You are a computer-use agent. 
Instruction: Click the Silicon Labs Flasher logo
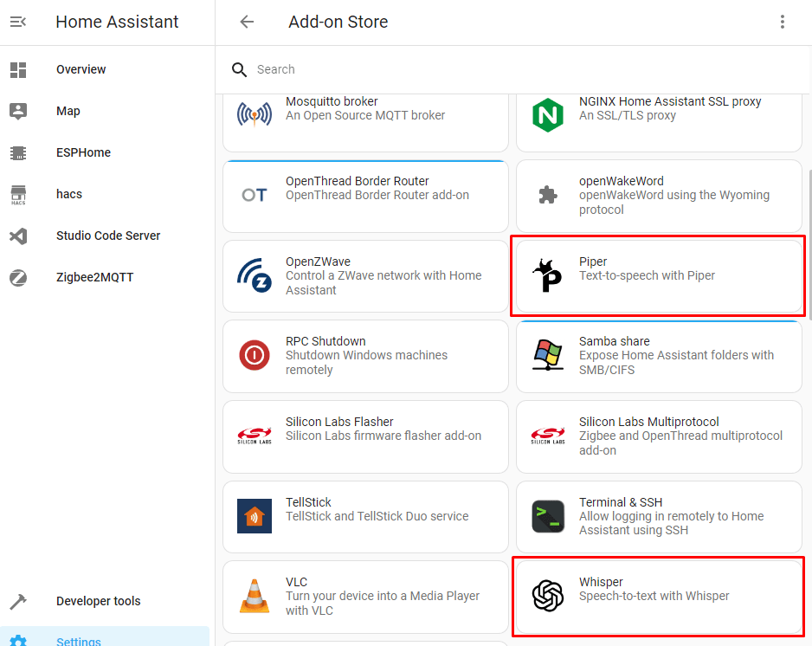pos(255,436)
